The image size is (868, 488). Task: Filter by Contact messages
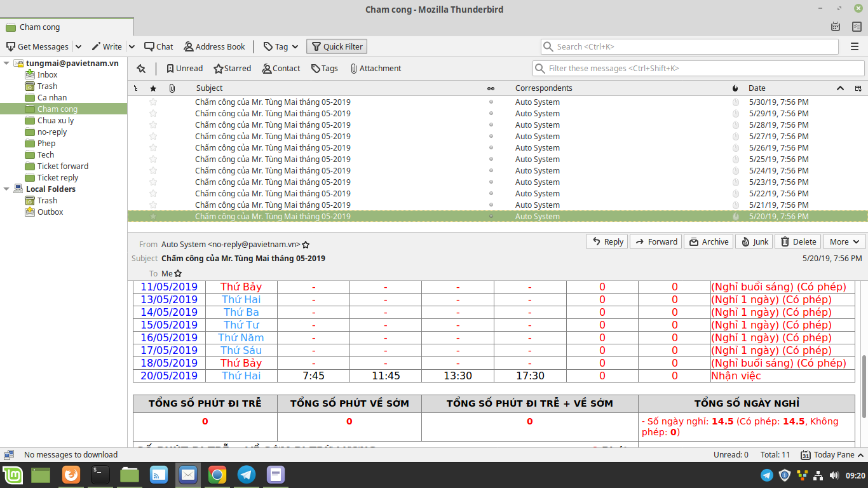tap(281, 69)
